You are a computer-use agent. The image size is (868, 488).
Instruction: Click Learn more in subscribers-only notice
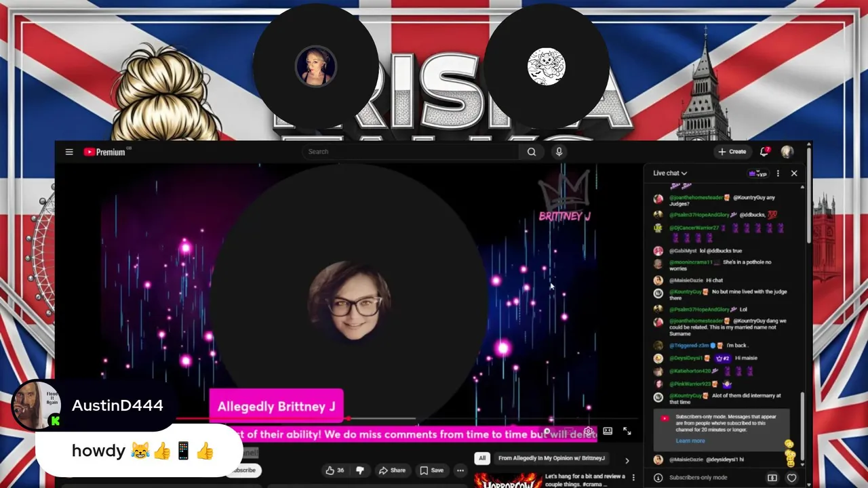(690, 441)
